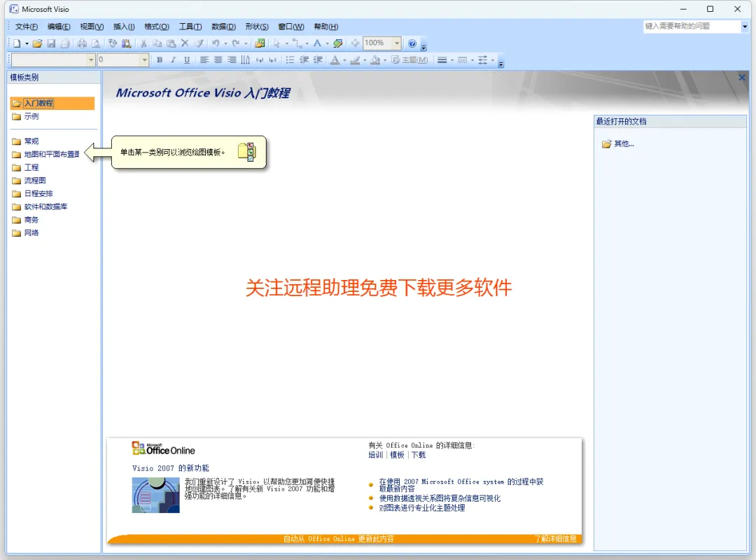The image size is (756, 560).
Task: Click the Print icon in toolbar
Action: [x=83, y=43]
